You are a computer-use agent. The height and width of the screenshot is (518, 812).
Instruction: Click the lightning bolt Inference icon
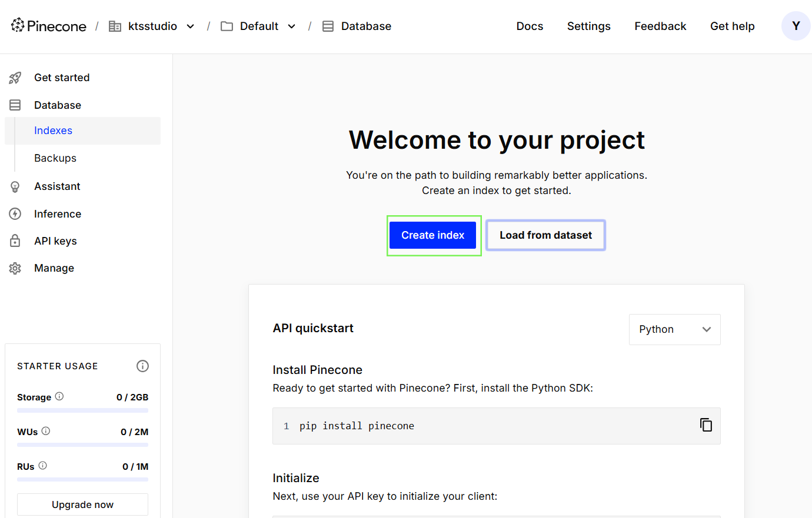15,214
